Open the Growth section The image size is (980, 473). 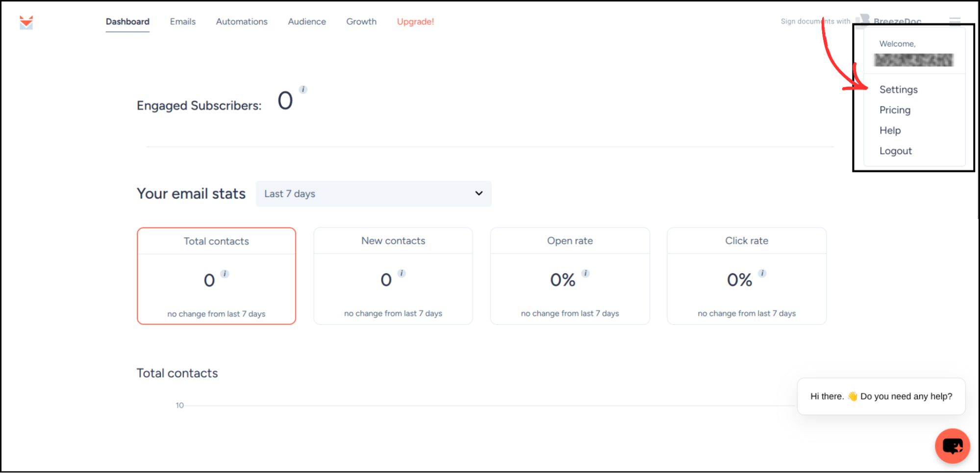tap(361, 22)
